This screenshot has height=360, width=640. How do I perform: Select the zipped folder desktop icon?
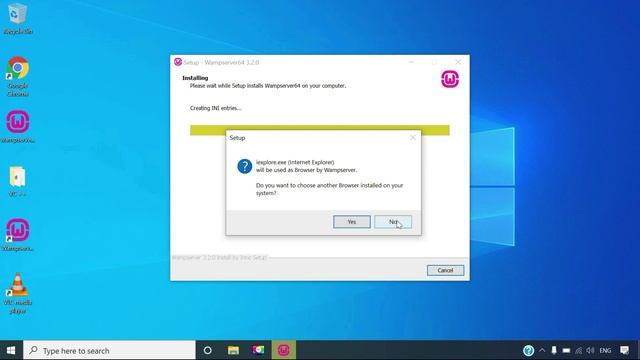pyautogui.click(x=17, y=181)
